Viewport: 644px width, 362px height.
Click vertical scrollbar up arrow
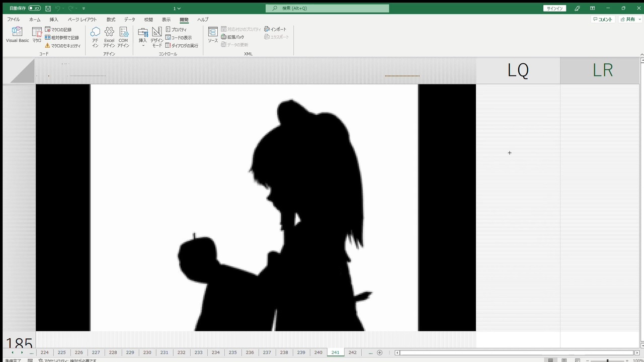[x=642, y=60]
